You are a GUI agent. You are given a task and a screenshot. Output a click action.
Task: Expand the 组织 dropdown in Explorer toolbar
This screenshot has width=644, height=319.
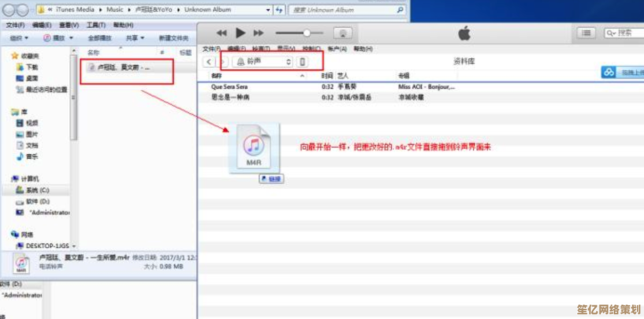19,38
